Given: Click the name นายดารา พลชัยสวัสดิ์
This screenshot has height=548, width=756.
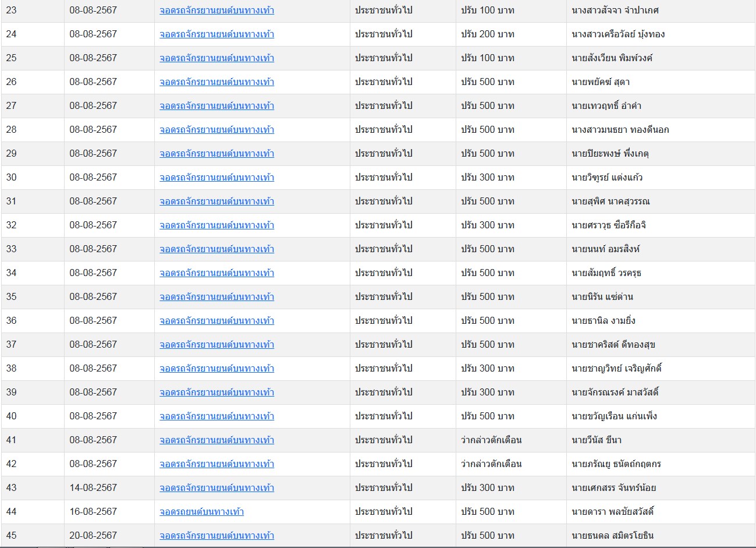Looking at the screenshot, I should (x=613, y=512).
